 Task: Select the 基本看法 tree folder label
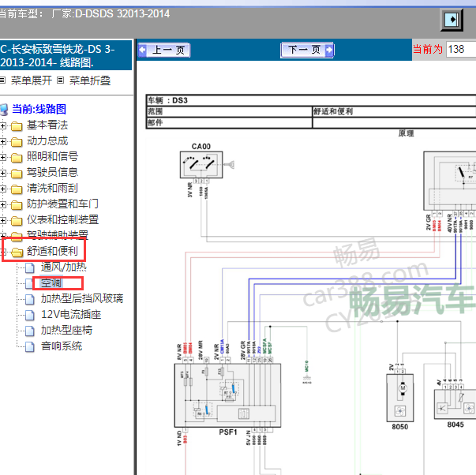[47, 125]
